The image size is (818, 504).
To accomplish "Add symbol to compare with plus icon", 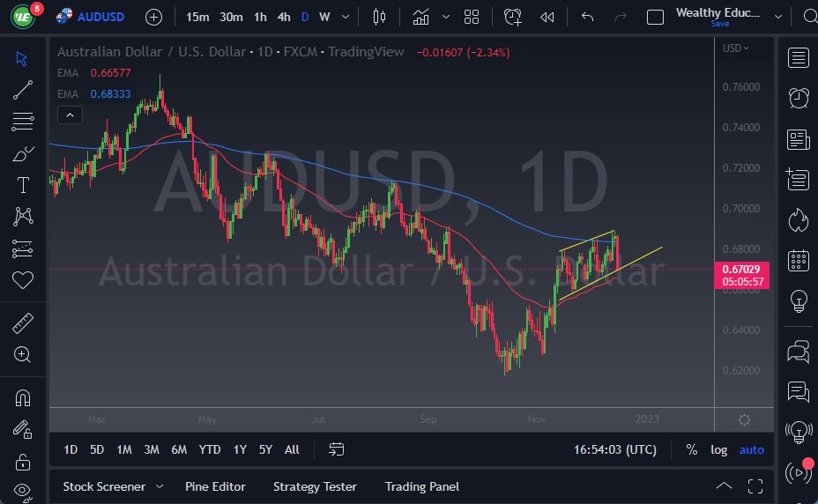I will (153, 18).
